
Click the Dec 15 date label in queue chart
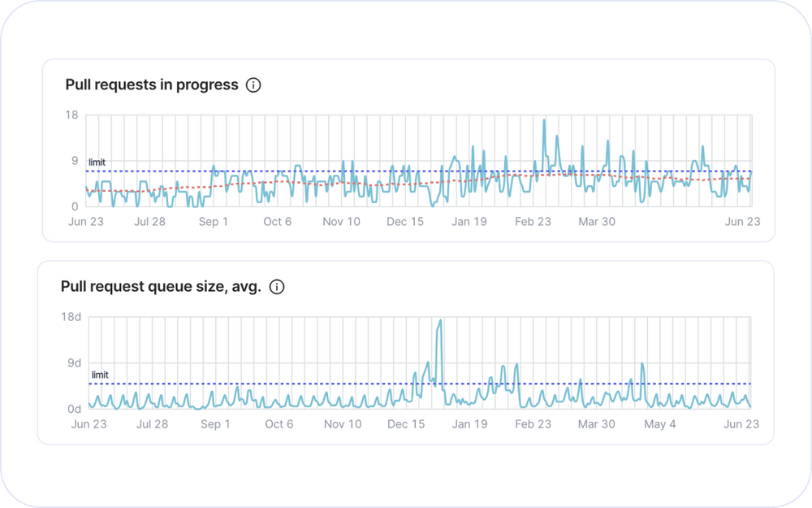point(405,423)
